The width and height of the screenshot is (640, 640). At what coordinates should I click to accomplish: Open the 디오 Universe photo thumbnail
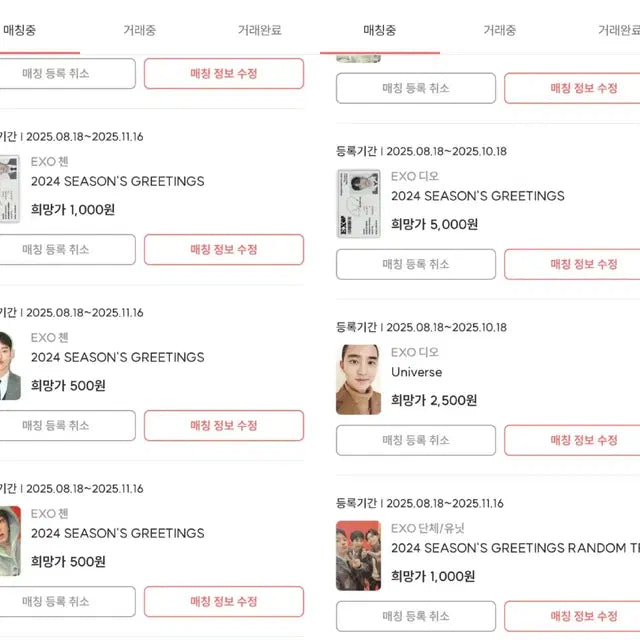[x=358, y=379]
